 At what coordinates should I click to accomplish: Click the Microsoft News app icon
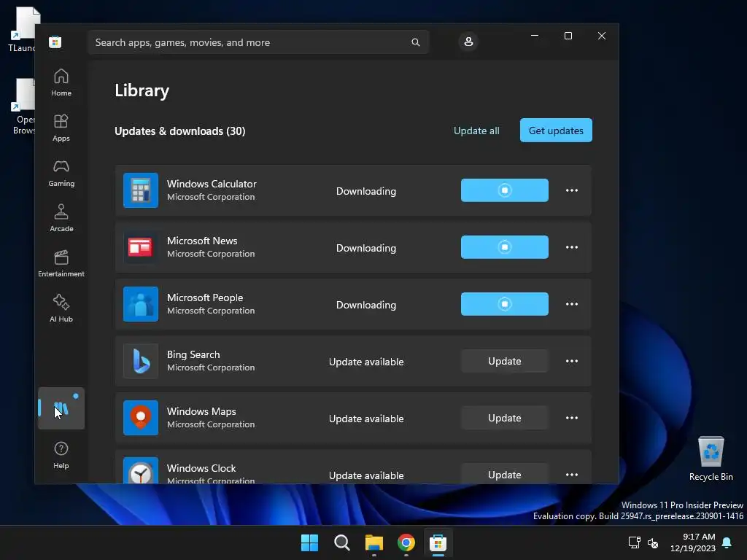click(141, 247)
